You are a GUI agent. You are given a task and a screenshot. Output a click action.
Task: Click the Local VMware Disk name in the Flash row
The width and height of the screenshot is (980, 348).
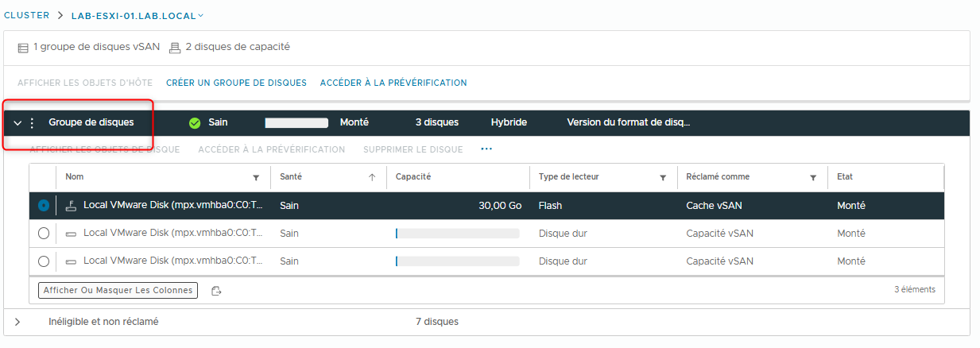pyautogui.click(x=173, y=206)
